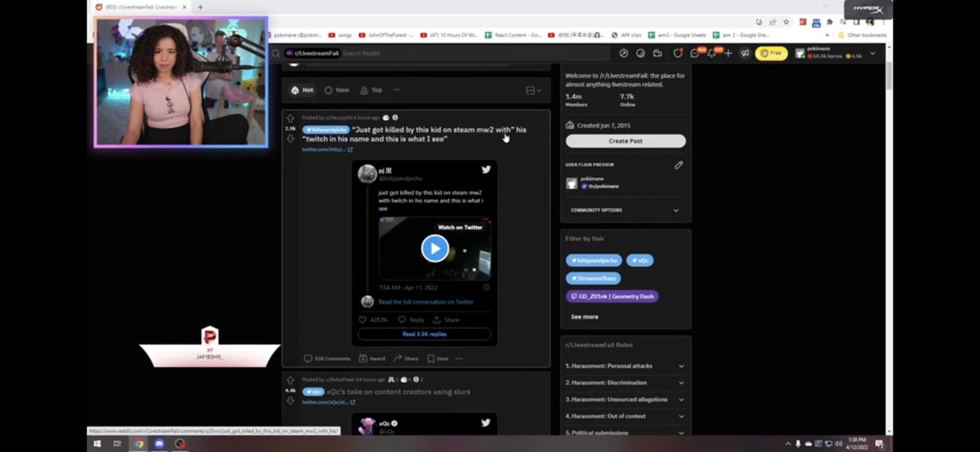Image resolution: width=980 pixels, height=452 pixels.
Task: Filter by xQc flair in sidebar
Action: click(639, 260)
